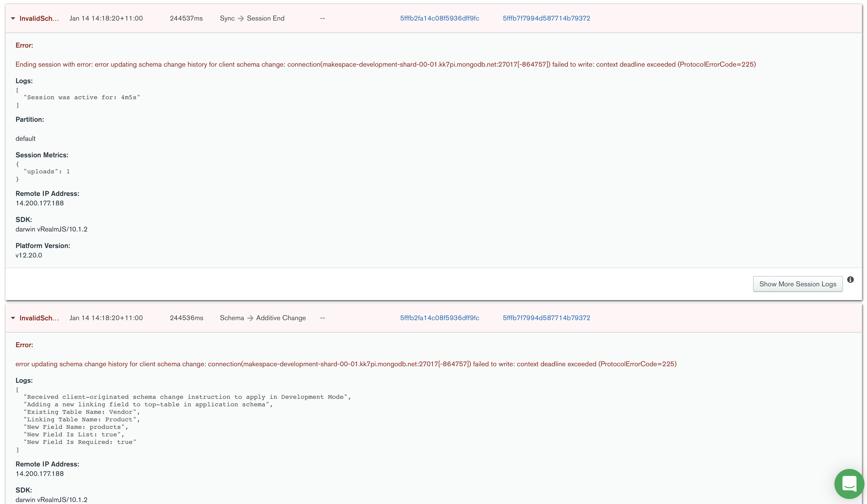Click InvalidSch... label in Additive Change row

pos(39,318)
